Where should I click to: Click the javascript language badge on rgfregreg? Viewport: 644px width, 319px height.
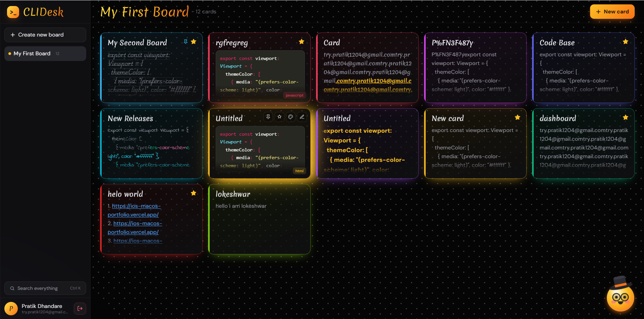pos(294,95)
